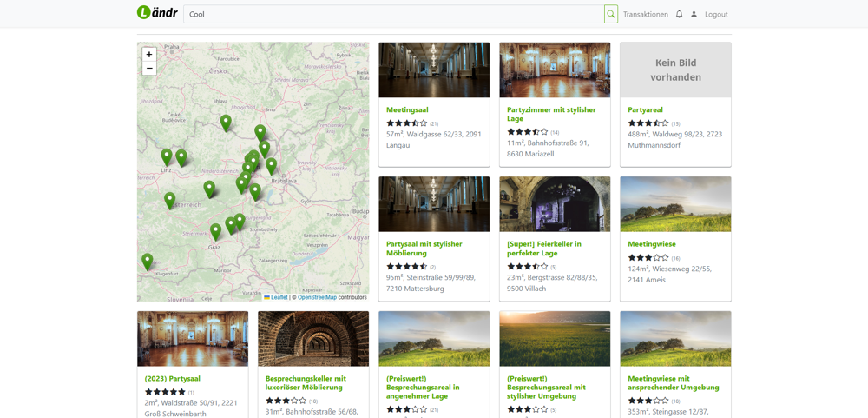Screen dimensions: 868x418
Task: Click the photo of Besprechungsareal in angenehmer Lage
Action: coord(434,339)
